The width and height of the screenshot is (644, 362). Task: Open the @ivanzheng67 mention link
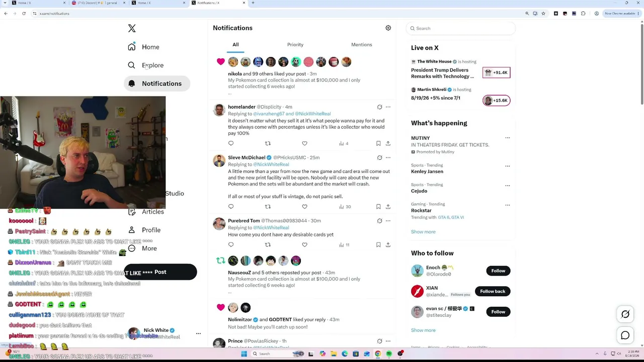coord(269,114)
